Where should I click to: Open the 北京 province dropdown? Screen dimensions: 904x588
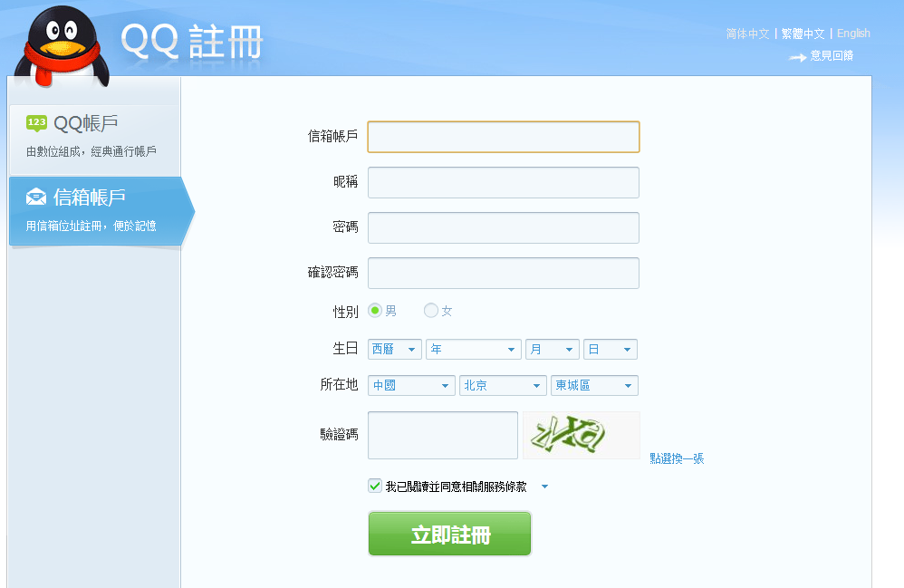tap(504, 386)
